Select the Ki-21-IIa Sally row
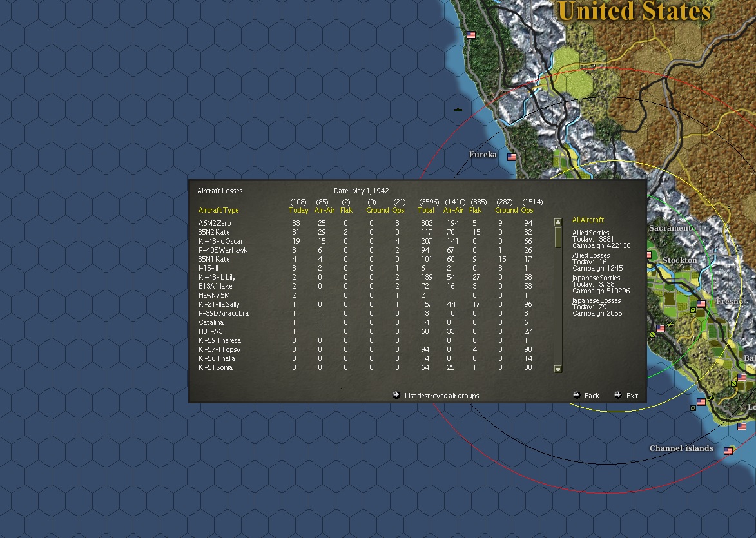This screenshot has height=538, width=756. pos(365,304)
